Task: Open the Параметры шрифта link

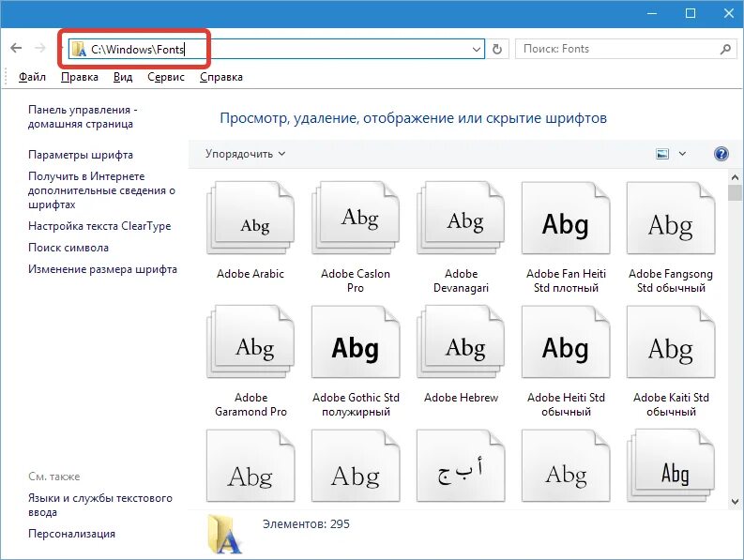Action: (81, 155)
